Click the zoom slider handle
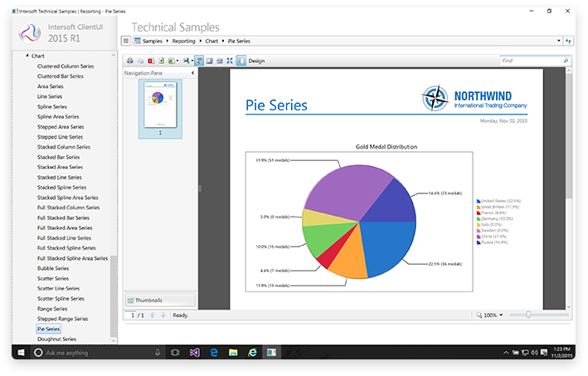 coord(528,315)
